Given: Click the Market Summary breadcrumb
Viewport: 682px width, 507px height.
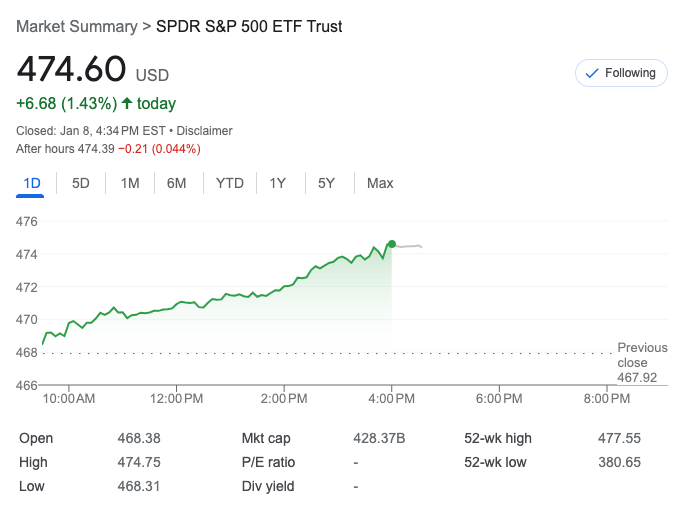Looking at the screenshot, I should coord(78,26).
